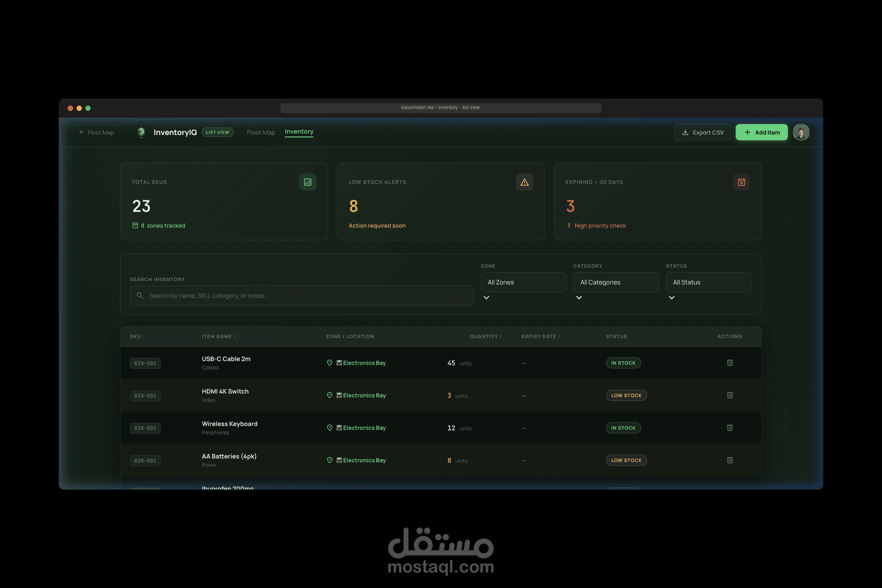
Task: Click trash icon for AA Batteries
Action: 730,460
